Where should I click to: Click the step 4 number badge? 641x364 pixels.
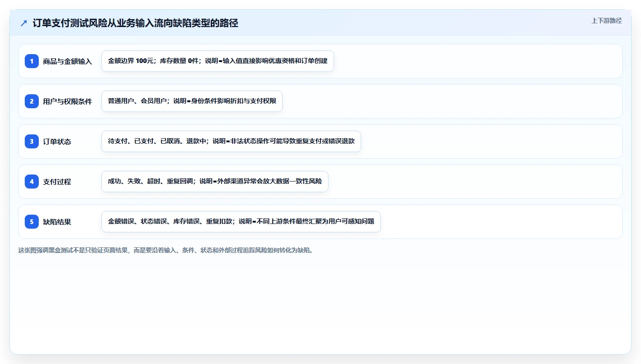point(32,182)
